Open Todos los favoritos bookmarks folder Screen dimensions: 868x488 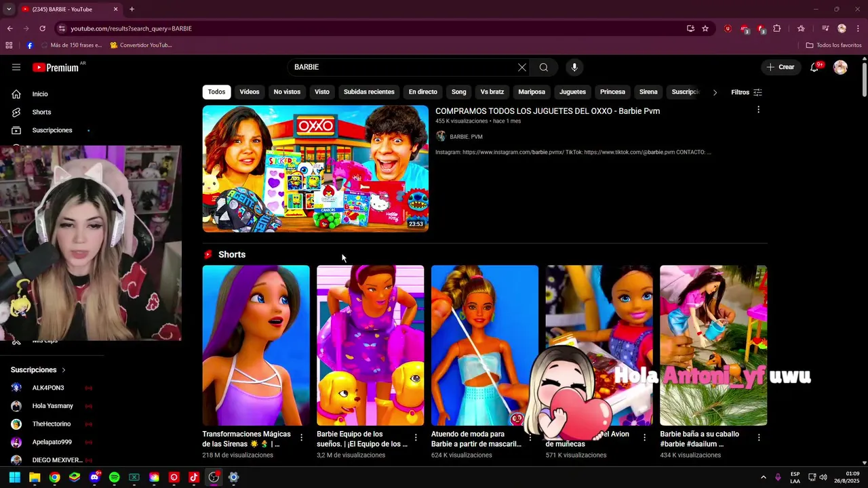pyautogui.click(x=834, y=45)
